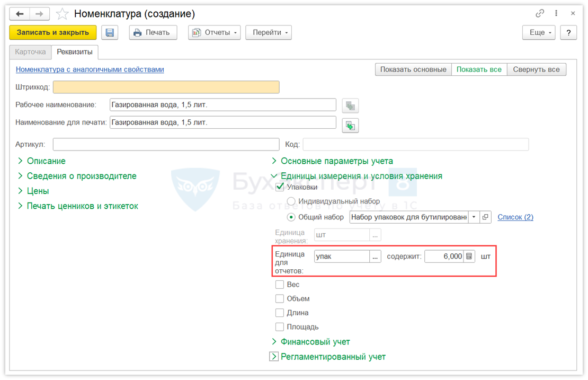The width and height of the screenshot is (588, 380).
Task: Click Показать основные button
Action: point(413,69)
